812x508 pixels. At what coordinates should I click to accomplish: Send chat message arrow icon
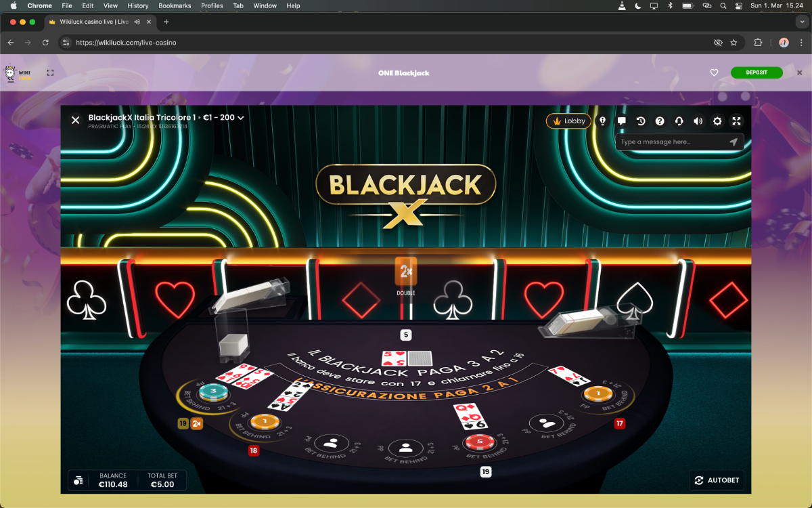(734, 142)
